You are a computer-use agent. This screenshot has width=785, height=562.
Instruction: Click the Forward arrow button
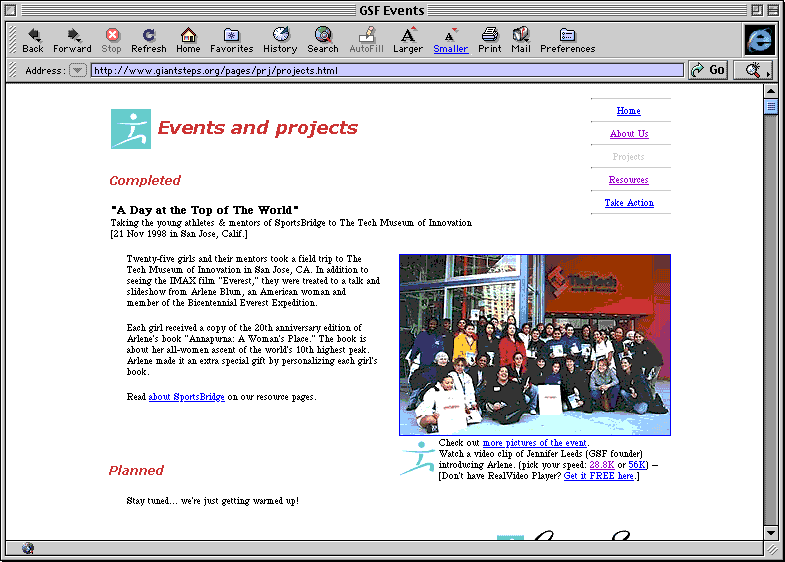tap(72, 40)
